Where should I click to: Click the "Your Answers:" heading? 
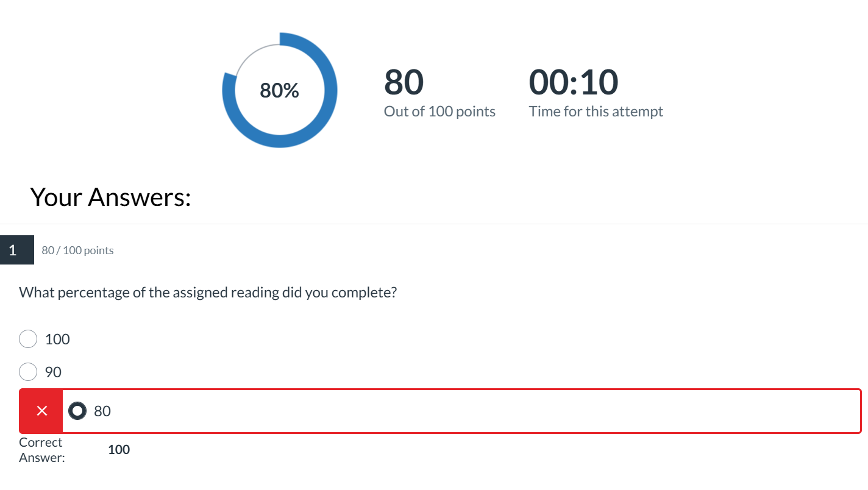[x=110, y=197]
